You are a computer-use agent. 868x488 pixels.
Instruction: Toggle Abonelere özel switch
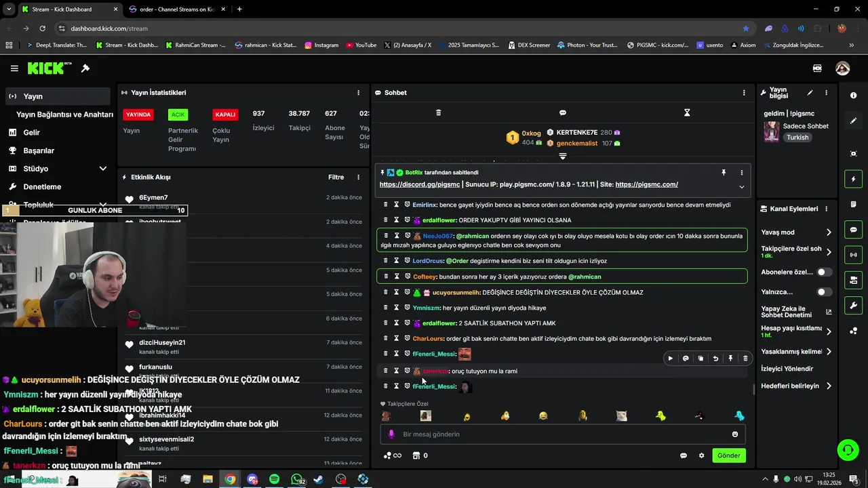pos(824,272)
